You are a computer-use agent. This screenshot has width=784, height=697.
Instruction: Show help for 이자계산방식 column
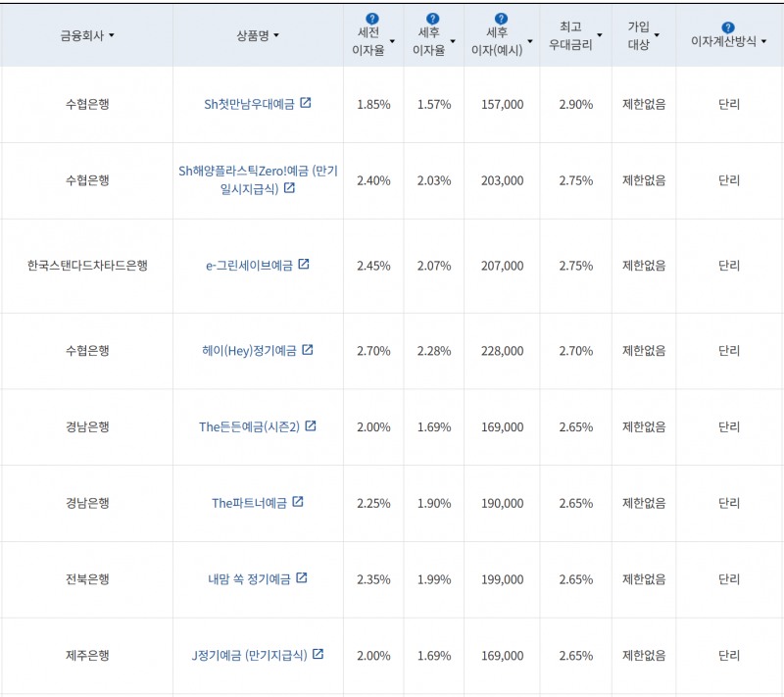(727, 27)
